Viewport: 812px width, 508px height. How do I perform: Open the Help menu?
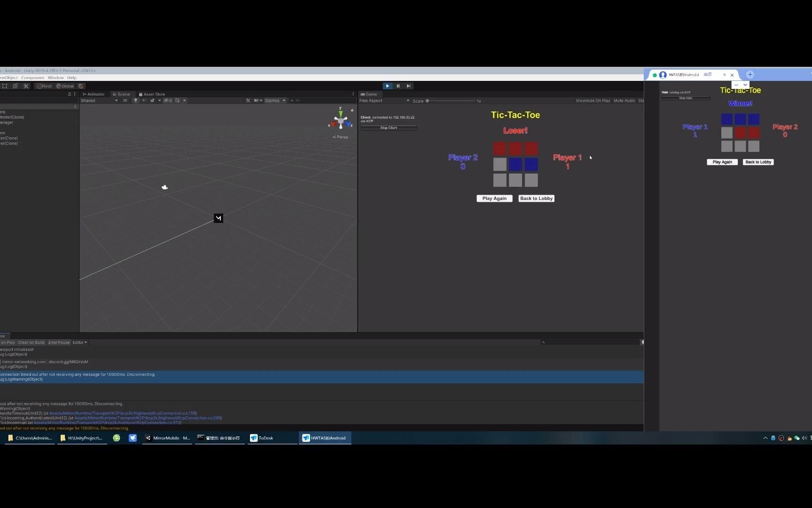[71, 78]
